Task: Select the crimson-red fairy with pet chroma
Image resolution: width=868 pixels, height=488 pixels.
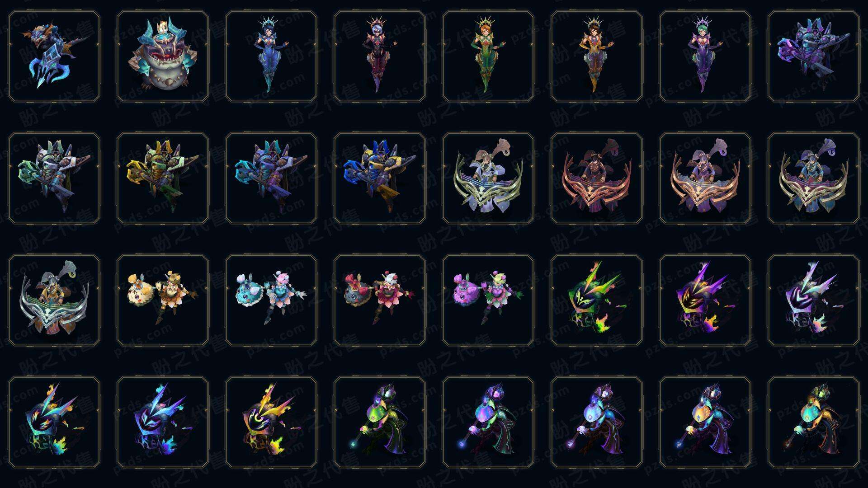Action: 380,300
